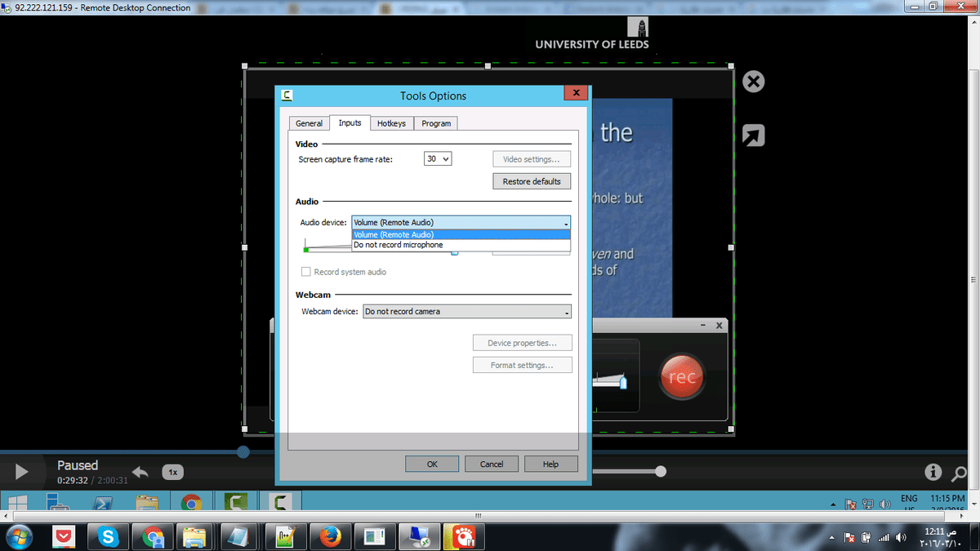Open the Hotkeys tab
The height and width of the screenshot is (551, 980).
coord(391,123)
